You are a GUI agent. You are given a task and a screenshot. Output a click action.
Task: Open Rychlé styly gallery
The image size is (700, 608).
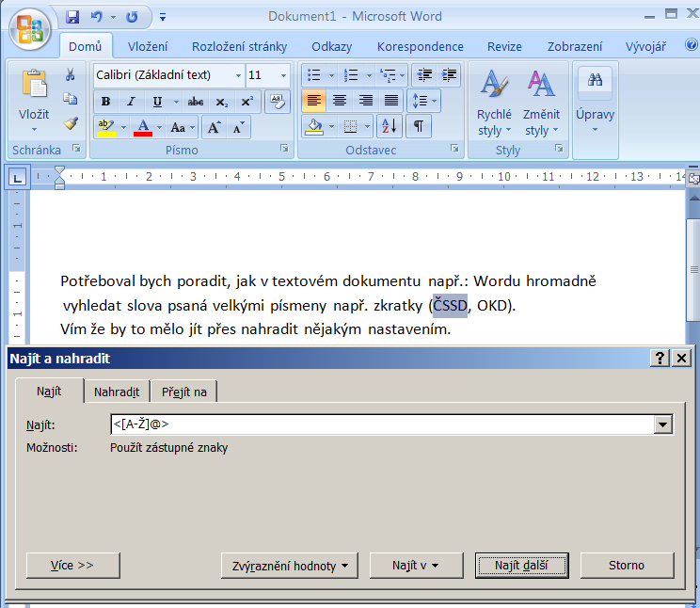click(x=494, y=103)
